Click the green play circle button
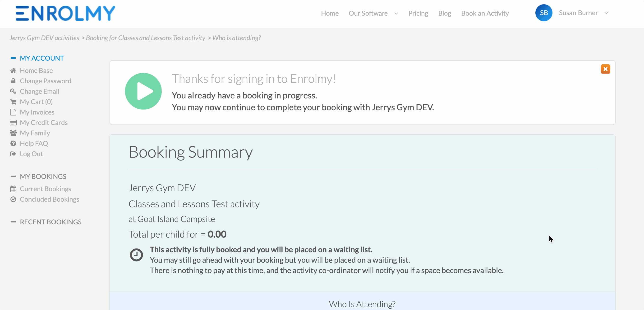The image size is (644, 310). [143, 91]
